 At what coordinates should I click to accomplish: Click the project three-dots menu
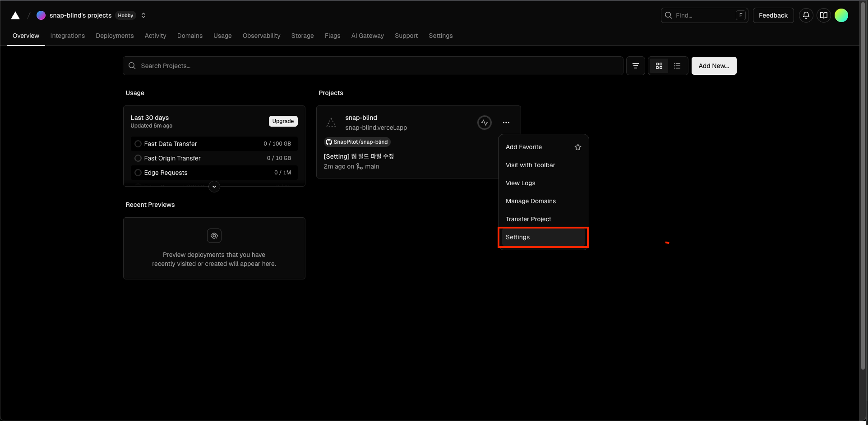506,123
